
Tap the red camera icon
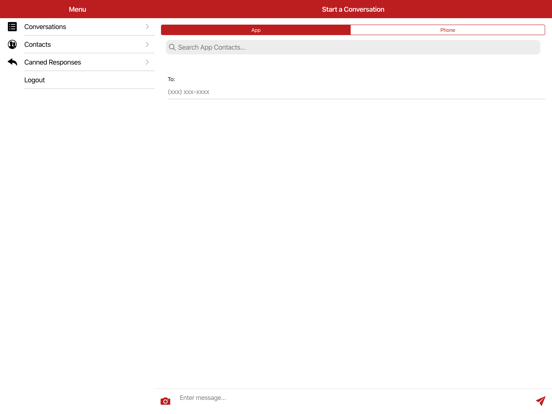click(165, 401)
